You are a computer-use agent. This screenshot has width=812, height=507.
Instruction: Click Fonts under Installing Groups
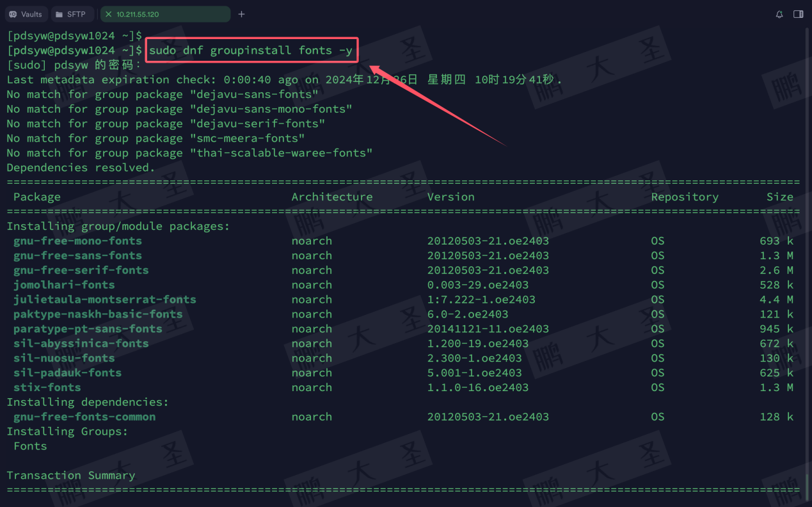(x=29, y=446)
